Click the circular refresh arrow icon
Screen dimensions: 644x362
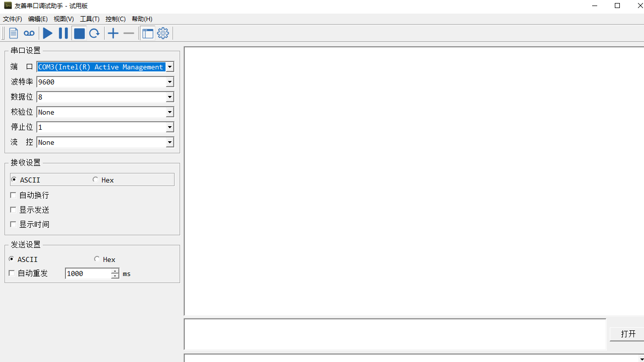94,33
